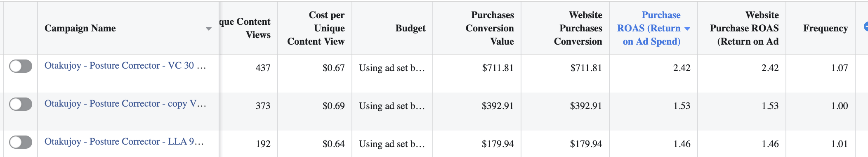Click first row's Using ad set budget cell
Screen dimensions: 868x157
click(x=392, y=68)
